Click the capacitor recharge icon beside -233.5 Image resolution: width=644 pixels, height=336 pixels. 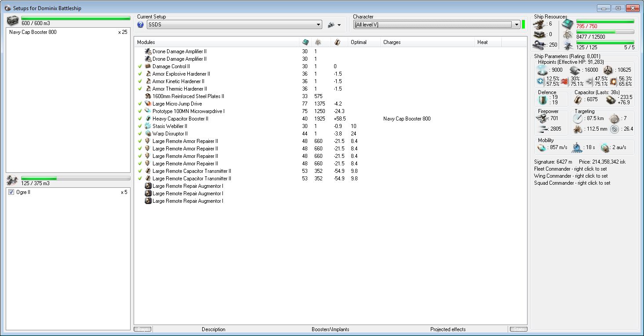(x=610, y=100)
